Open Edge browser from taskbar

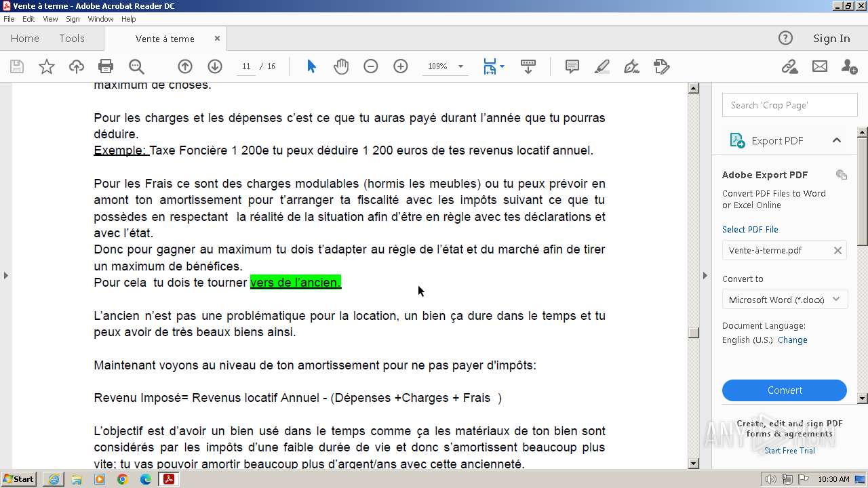coord(146,479)
